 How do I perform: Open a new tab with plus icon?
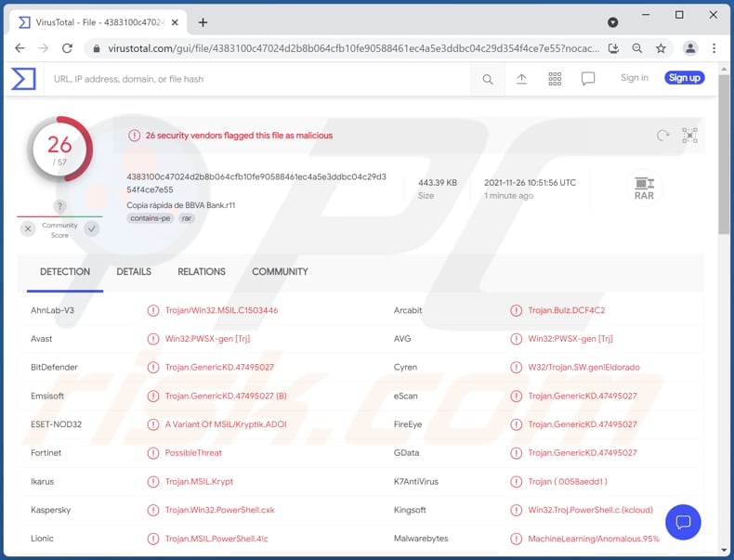tap(203, 22)
